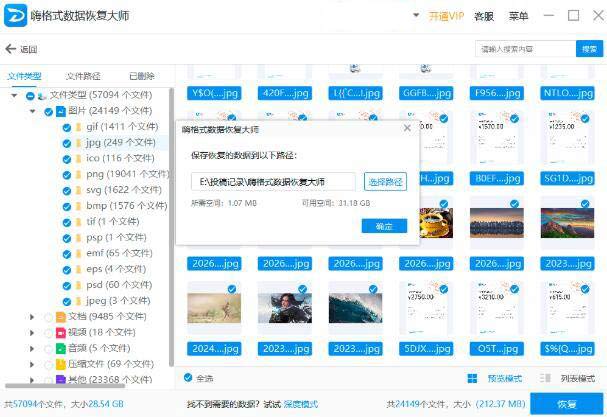
Task: Select eps folder icon
Action: click(79, 269)
